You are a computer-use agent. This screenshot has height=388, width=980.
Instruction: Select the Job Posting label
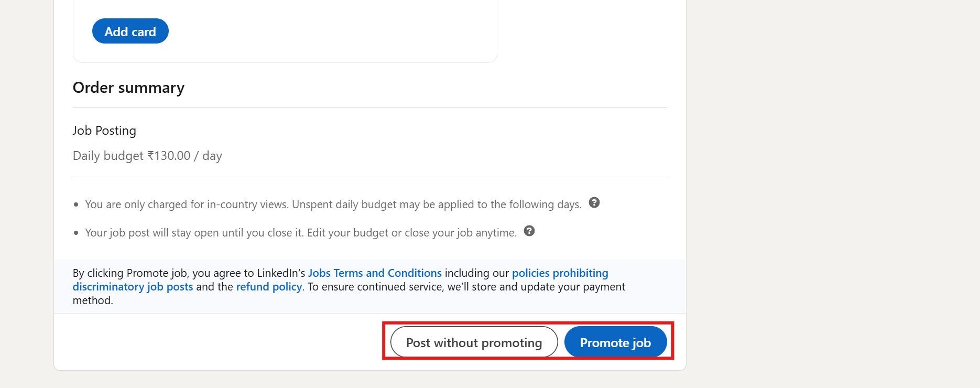[104, 130]
